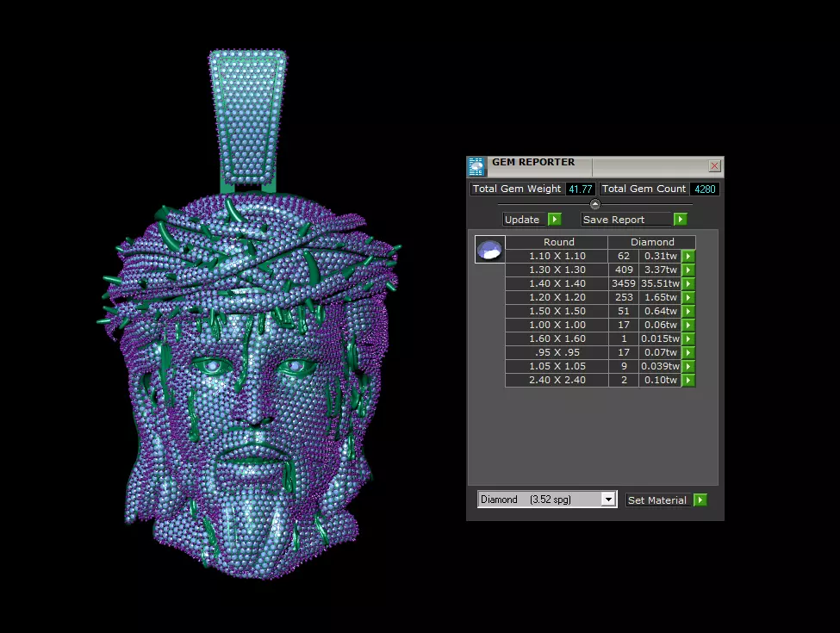Click the weight cell showing 0.10tw
Screen dimensions: 840x633
tap(660, 380)
